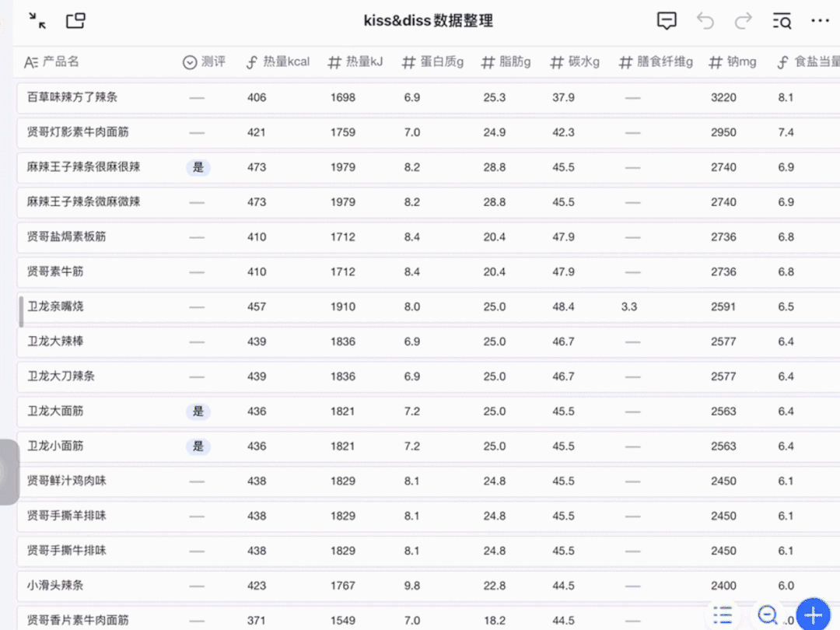The width and height of the screenshot is (840, 630).
Task: Click the kiss&diss 数据整理 document title
Action: click(x=428, y=21)
